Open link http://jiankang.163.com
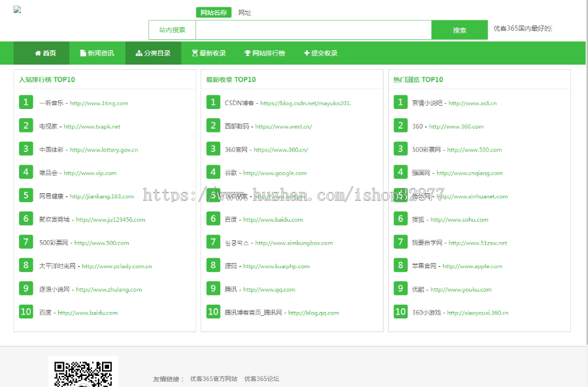Image resolution: width=588 pixels, height=387 pixels. (102, 196)
